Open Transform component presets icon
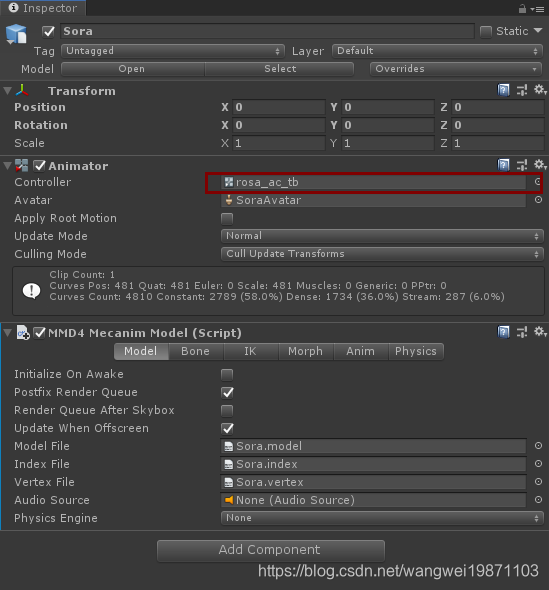Screen dimensions: 549x590 522,90
